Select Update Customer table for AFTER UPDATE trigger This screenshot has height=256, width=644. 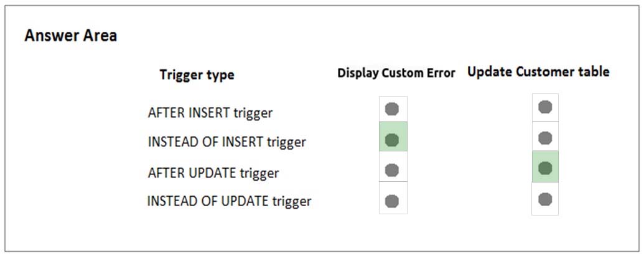545,168
